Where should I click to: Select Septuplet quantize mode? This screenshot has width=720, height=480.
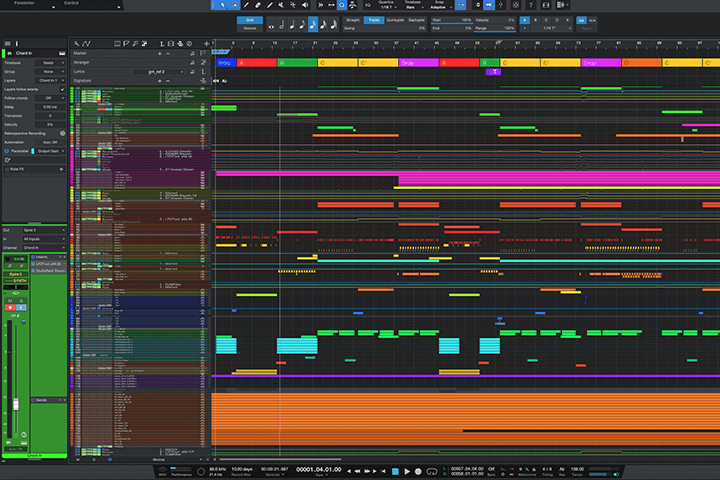point(416,20)
